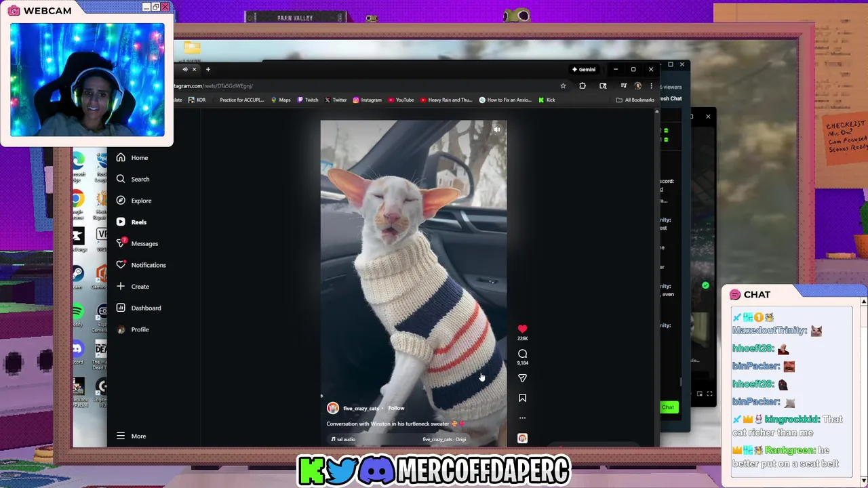Screen dimensions: 868x488
Task: Open the Heavy Rain and Thu... bookmark
Action: [446, 100]
